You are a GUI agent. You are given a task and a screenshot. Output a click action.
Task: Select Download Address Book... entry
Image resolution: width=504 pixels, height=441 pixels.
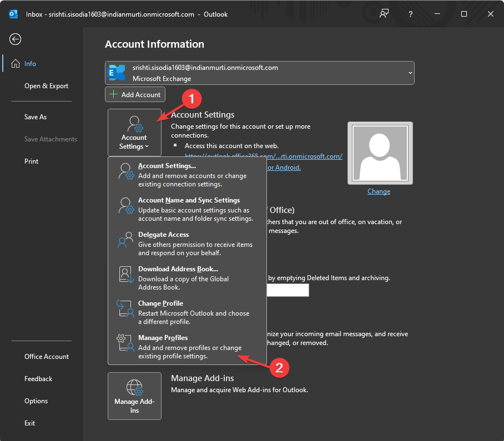(188, 277)
